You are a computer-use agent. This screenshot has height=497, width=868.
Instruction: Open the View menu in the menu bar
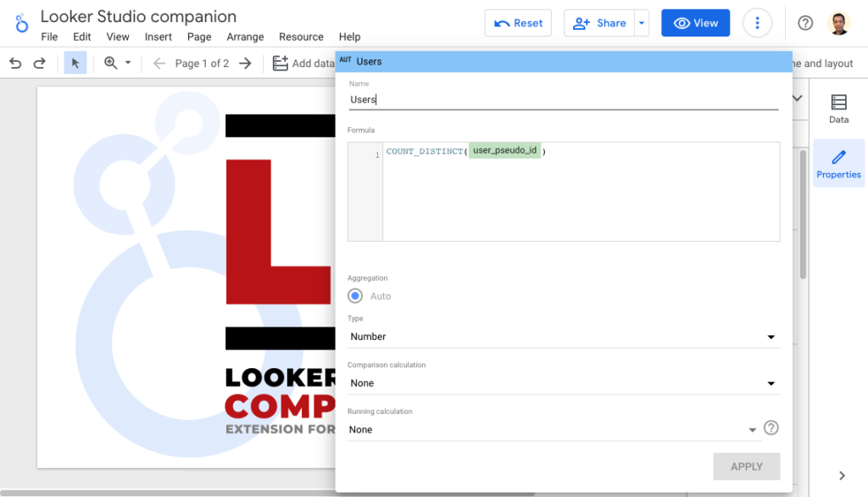118,36
